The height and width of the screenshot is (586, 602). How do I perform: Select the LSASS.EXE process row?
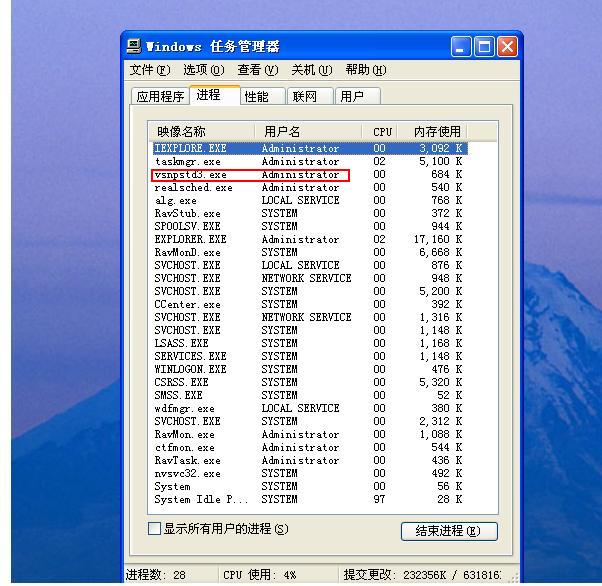(x=310, y=343)
